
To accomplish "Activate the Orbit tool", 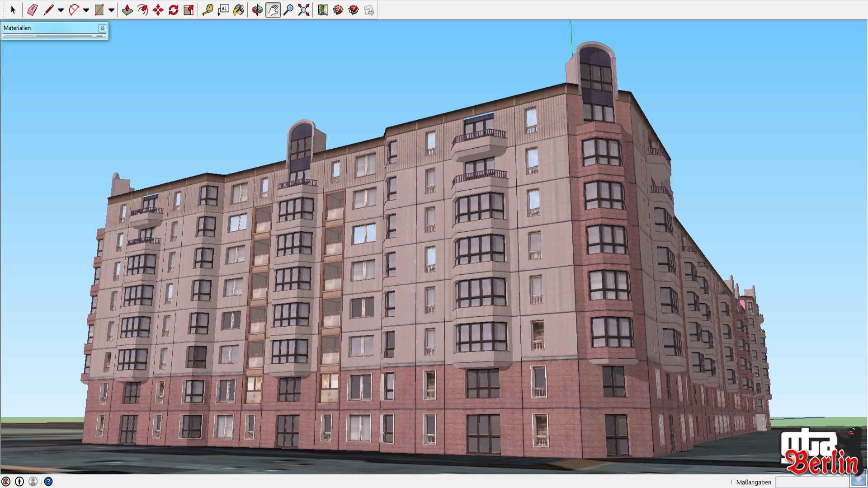I will point(257,10).
